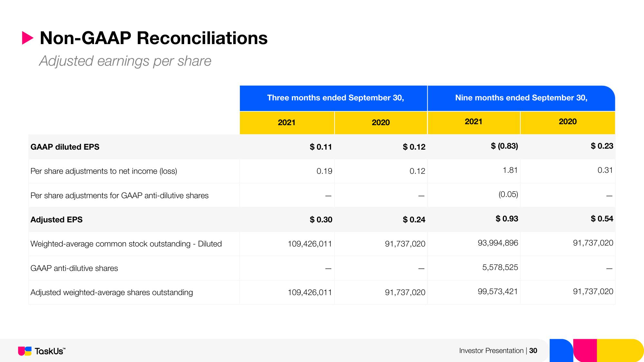Click the GAAP diluted EPS value $ 0.23
Screen dimensions: 644x362
click(x=602, y=146)
